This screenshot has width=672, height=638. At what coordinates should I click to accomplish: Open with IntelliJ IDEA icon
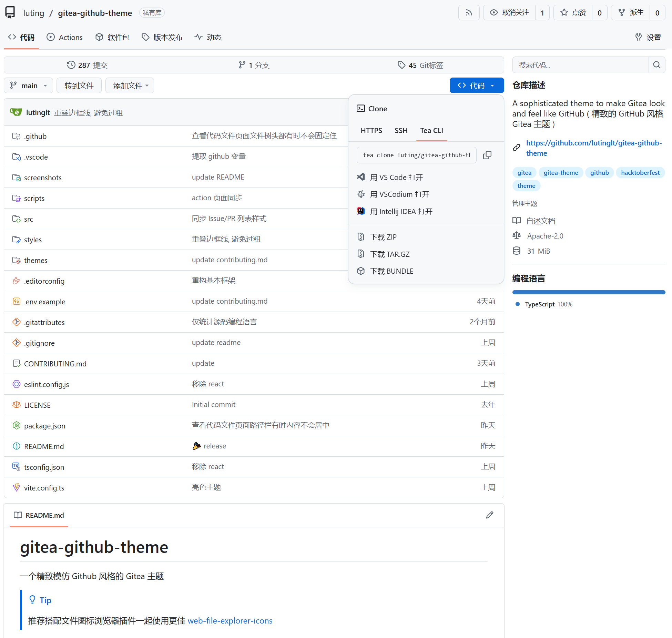[x=361, y=211]
